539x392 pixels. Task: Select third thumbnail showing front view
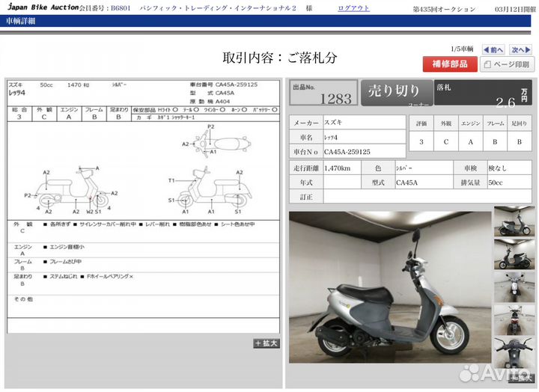tap(514, 287)
